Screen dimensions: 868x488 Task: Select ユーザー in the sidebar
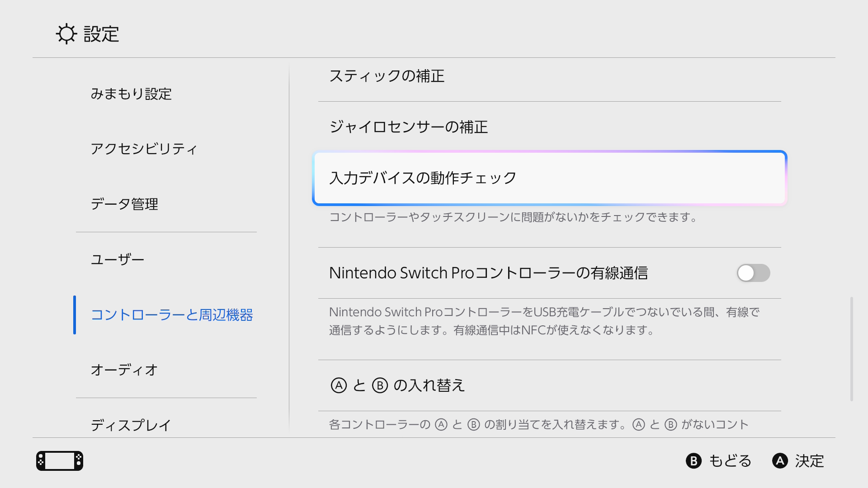coord(118,259)
